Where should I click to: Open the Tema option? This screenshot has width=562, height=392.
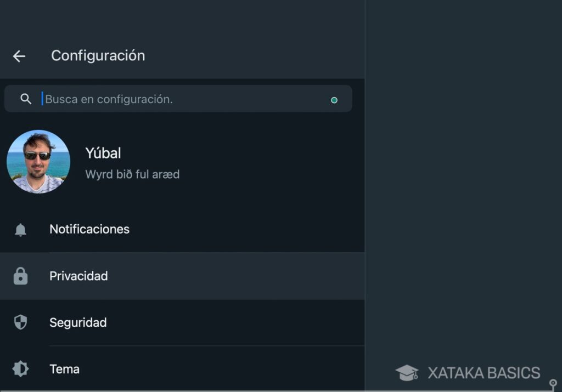point(65,369)
